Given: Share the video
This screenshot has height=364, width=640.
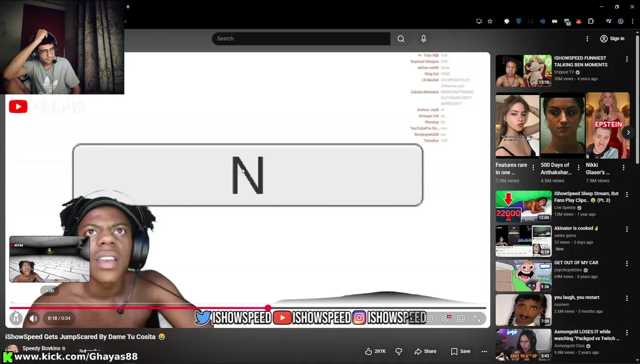Looking at the screenshot, I should tap(425, 351).
